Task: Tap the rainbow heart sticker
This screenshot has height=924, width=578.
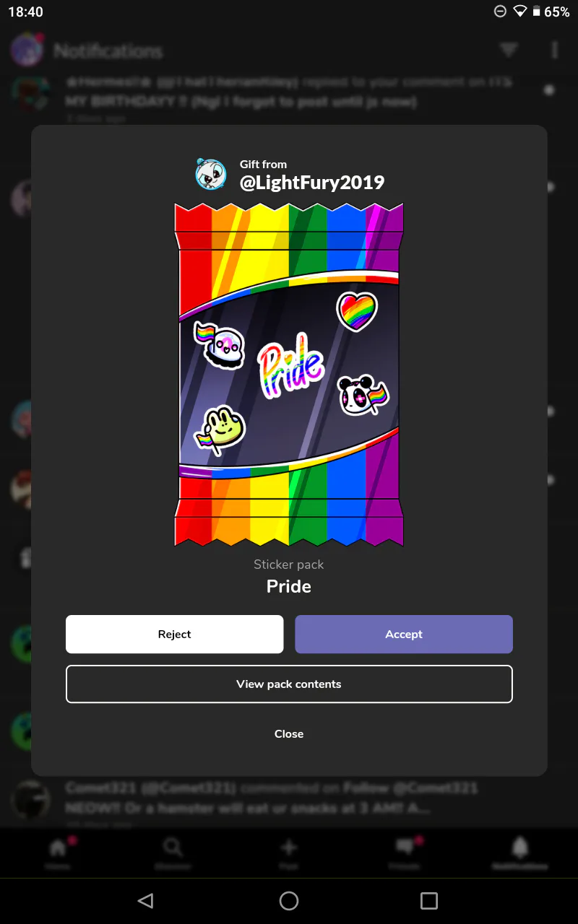Action: (357, 311)
